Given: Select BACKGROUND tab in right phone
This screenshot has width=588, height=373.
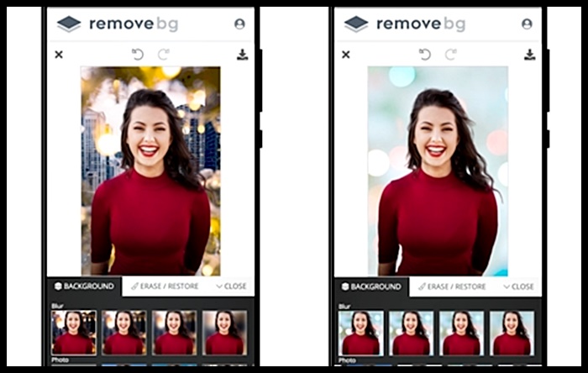Looking at the screenshot, I should 371,286.
